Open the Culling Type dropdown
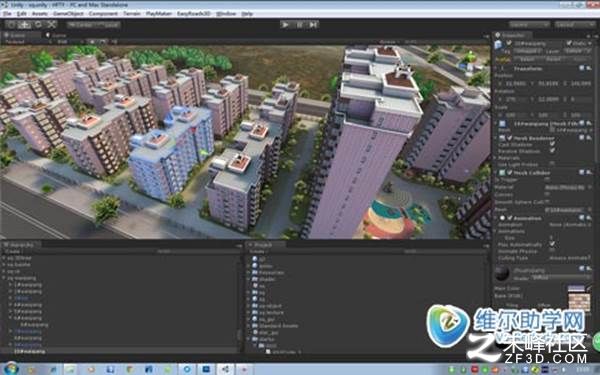600x375 pixels. point(569,258)
